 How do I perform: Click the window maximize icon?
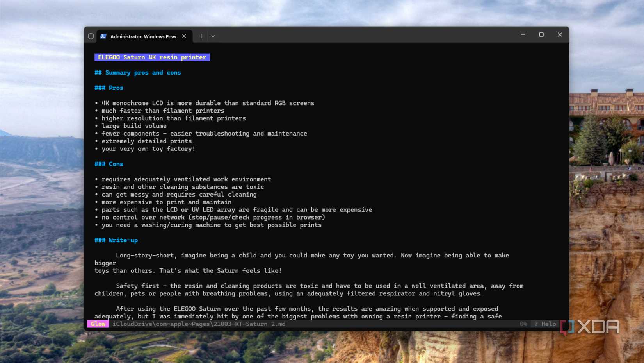click(x=541, y=34)
